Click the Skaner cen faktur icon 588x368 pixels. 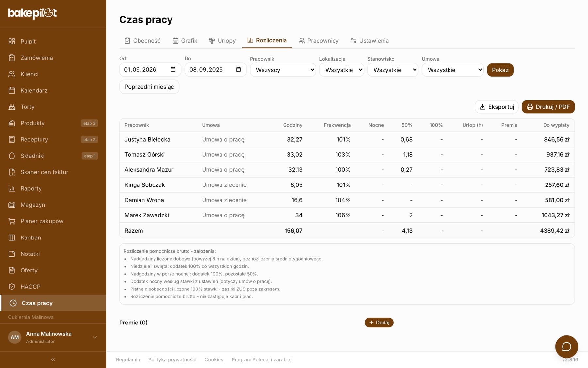[12, 172]
